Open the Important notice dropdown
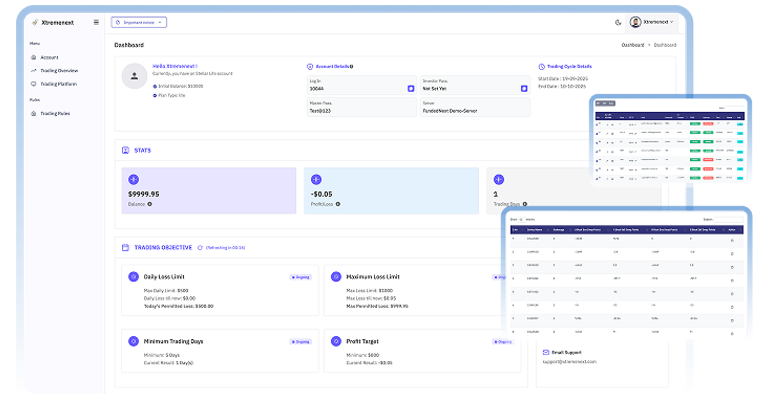The image size is (768, 407). [139, 23]
